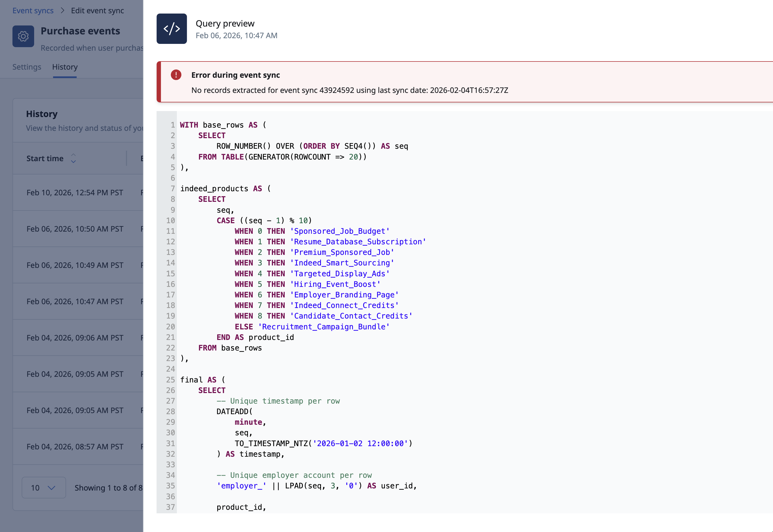Click the 'Targeted_Display_Ads' string
Screen dimensions: 773x532
(340, 274)
